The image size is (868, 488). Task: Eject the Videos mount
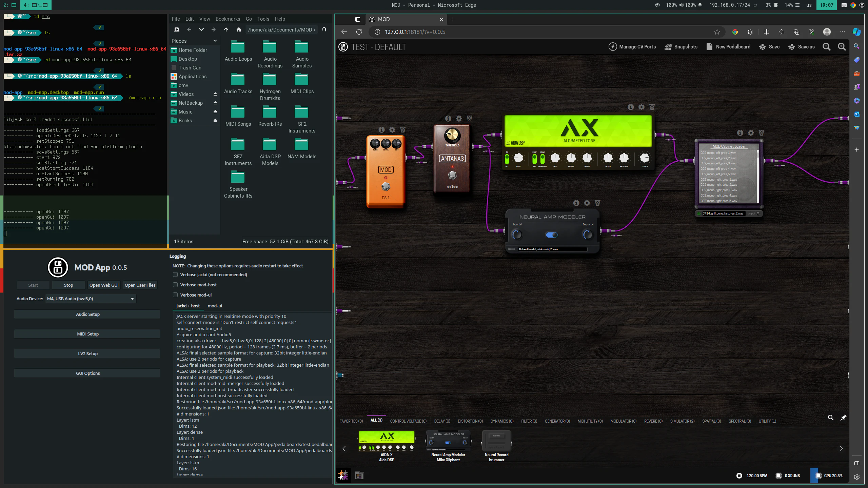pos(215,94)
